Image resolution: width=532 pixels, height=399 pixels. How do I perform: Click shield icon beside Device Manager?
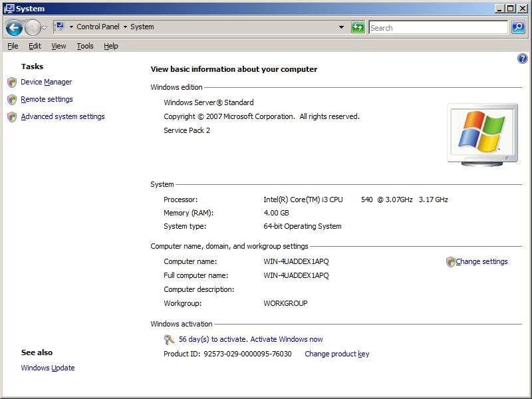[x=12, y=82]
